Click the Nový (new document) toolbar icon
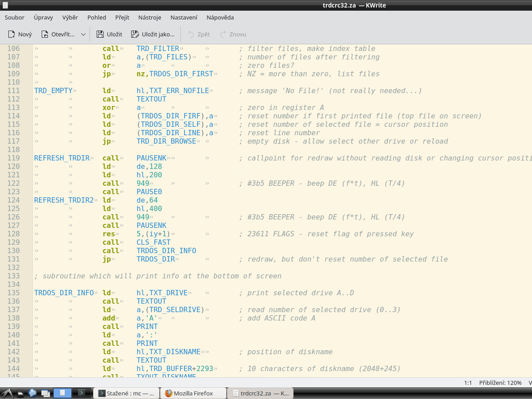This screenshot has height=399, width=532. (12, 34)
